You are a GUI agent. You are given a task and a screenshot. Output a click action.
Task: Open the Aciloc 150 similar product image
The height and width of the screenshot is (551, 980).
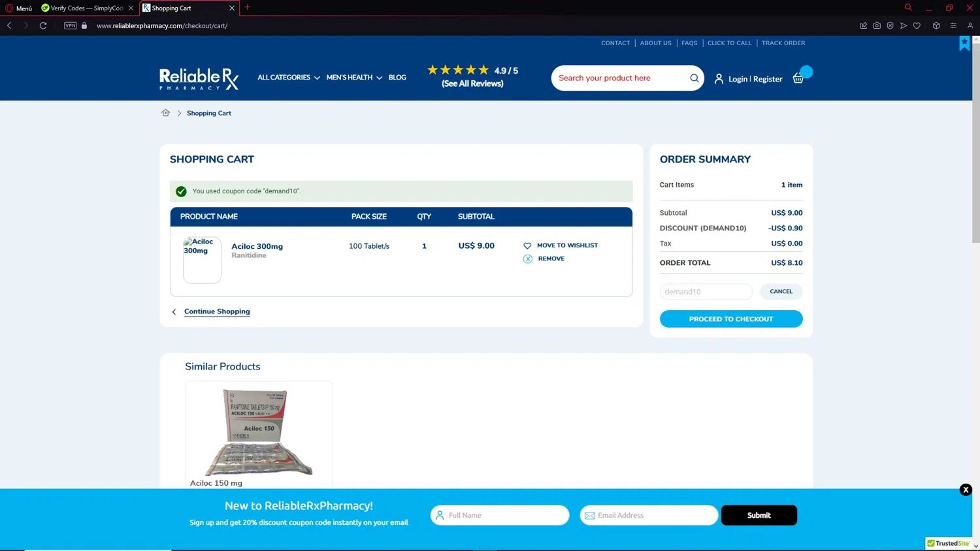click(x=259, y=432)
